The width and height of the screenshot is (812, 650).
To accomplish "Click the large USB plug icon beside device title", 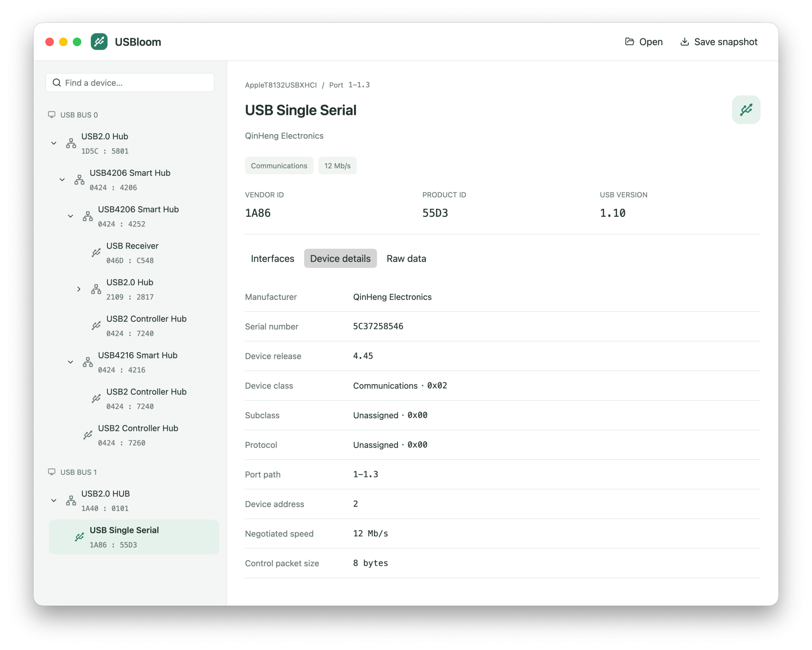I will pyautogui.click(x=746, y=109).
